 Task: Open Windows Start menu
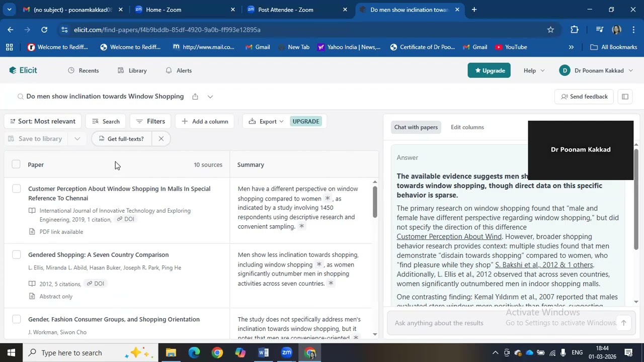(11, 353)
